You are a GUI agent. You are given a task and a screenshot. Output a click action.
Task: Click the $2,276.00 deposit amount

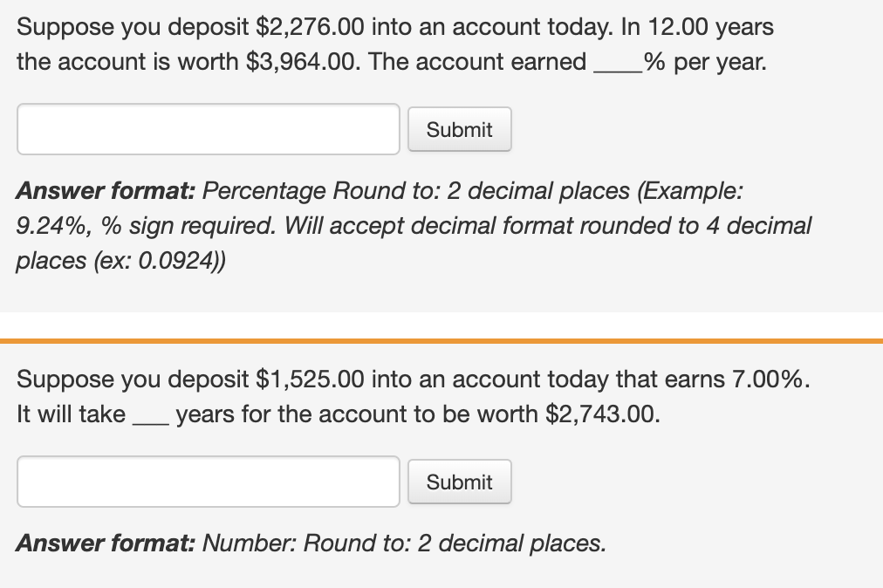[x=311, y=27]
